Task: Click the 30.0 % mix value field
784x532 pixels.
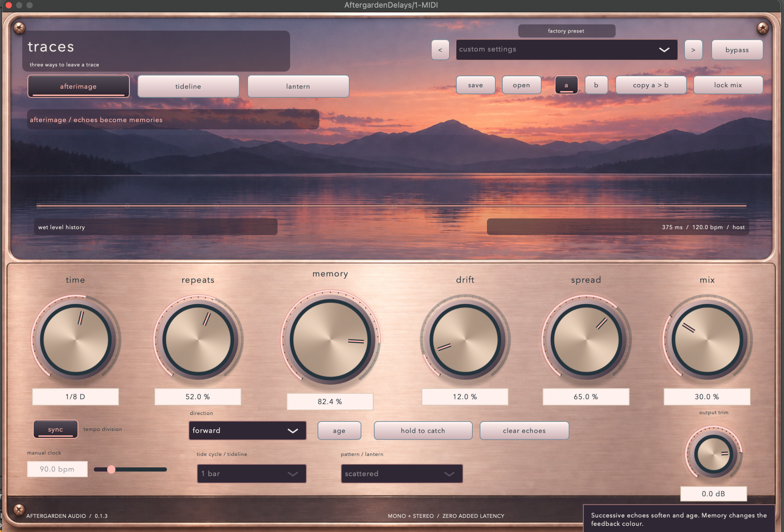Action: pos(707,397)
